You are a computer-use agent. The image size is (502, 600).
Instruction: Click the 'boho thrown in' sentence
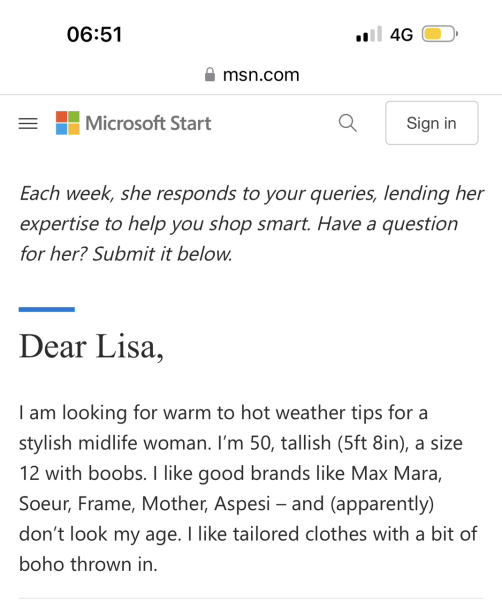click(x=88, y=564)
